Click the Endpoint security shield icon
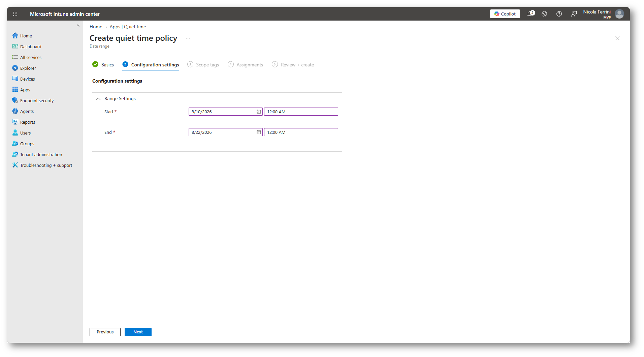 (x=15, y=100)
